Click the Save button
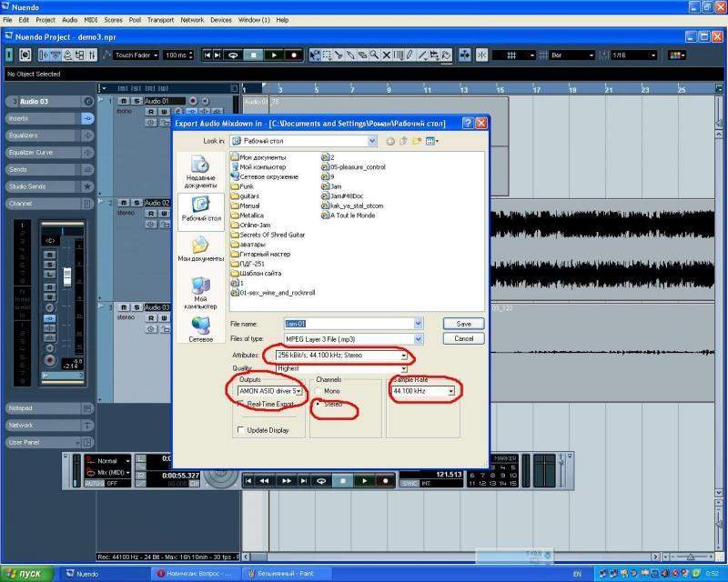This screenshot has height=582, width=728. pos(463,323)
